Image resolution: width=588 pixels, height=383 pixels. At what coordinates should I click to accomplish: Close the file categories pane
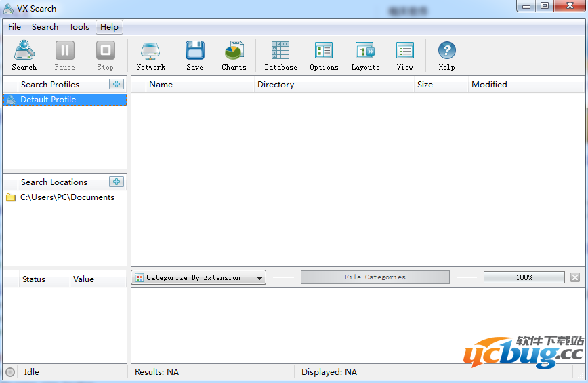pos(575,277)
